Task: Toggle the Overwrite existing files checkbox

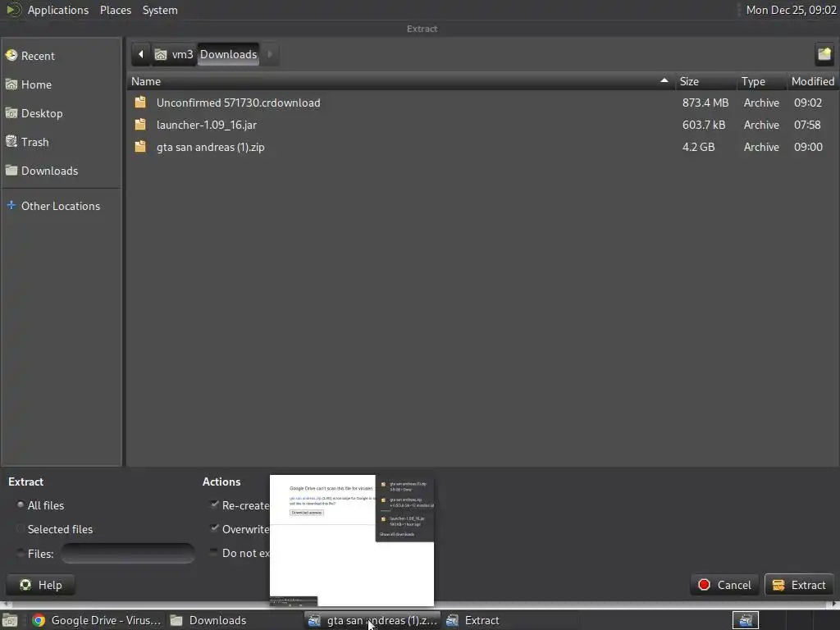Action: pyautogui.click(x=215, y=528)
